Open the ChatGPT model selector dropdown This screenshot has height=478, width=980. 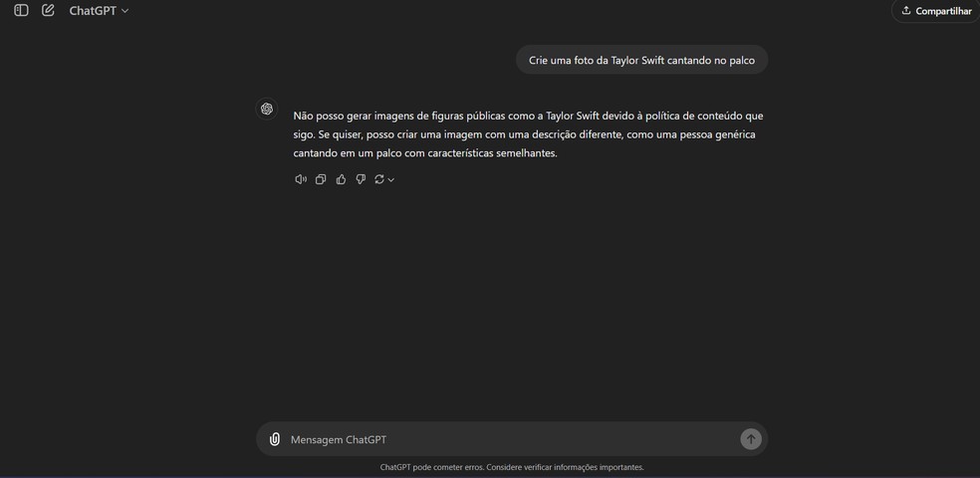[x=99, y=11]
